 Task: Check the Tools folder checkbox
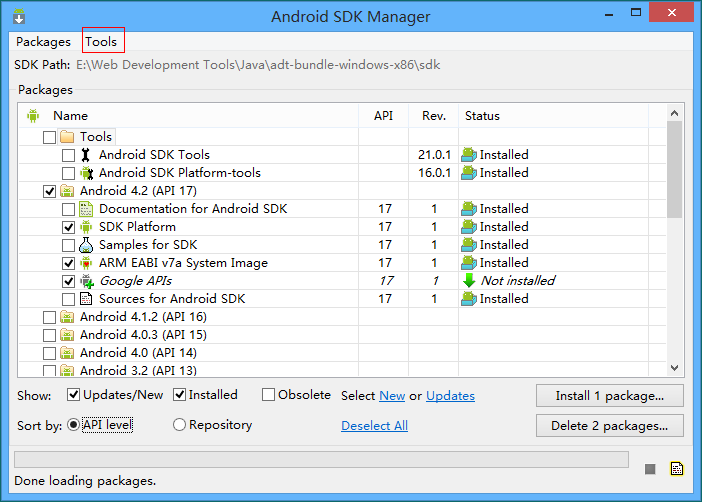point(49,137)
